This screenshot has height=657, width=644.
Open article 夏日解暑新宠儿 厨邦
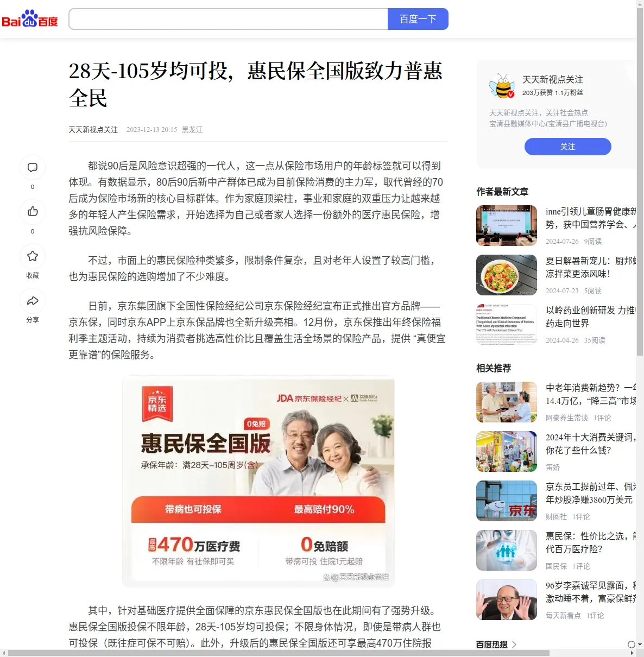point(591,267)
